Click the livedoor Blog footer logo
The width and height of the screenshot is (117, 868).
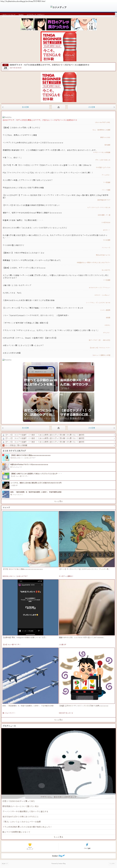[59, 856]
